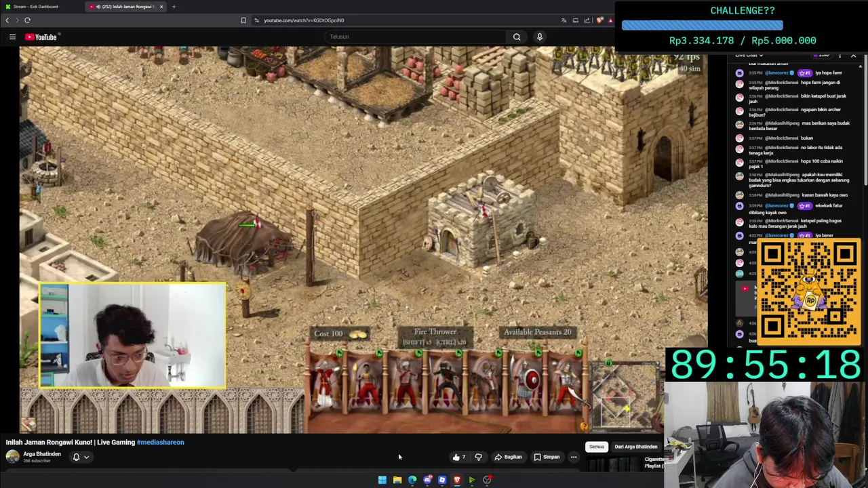The image size is (868, 488).
Task: Click the 'ngapain bikin archer bejibun?' message
Action: point(795,113)
